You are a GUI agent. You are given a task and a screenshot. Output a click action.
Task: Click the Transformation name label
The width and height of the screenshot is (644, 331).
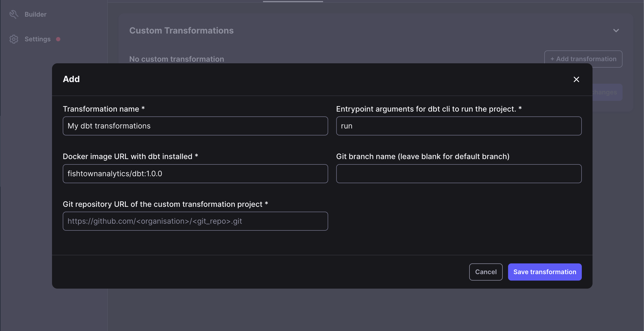click(x=104, y=109)
